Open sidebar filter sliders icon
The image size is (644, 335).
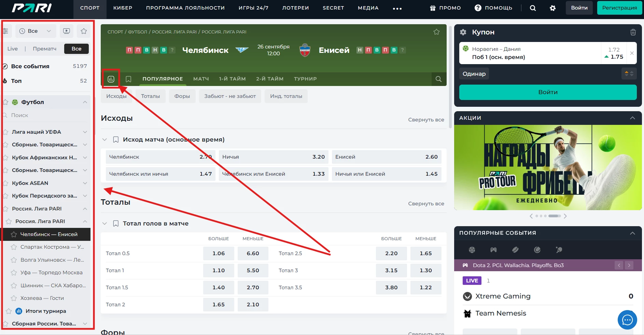[x=5, y=31]
